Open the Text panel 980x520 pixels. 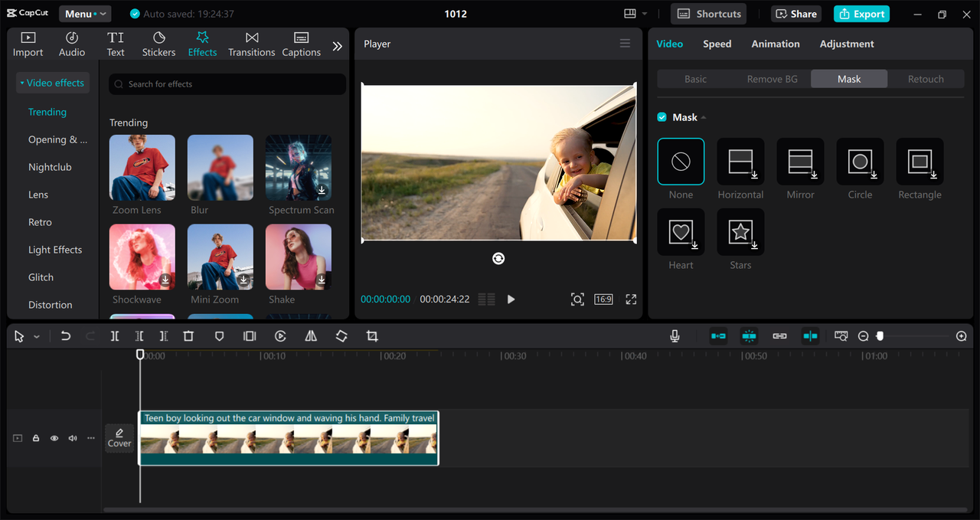coord(116,44)
